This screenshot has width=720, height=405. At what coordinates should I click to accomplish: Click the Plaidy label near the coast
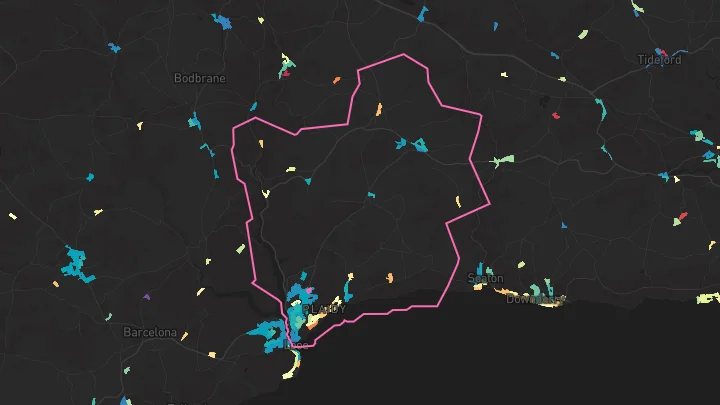[325, 309]
